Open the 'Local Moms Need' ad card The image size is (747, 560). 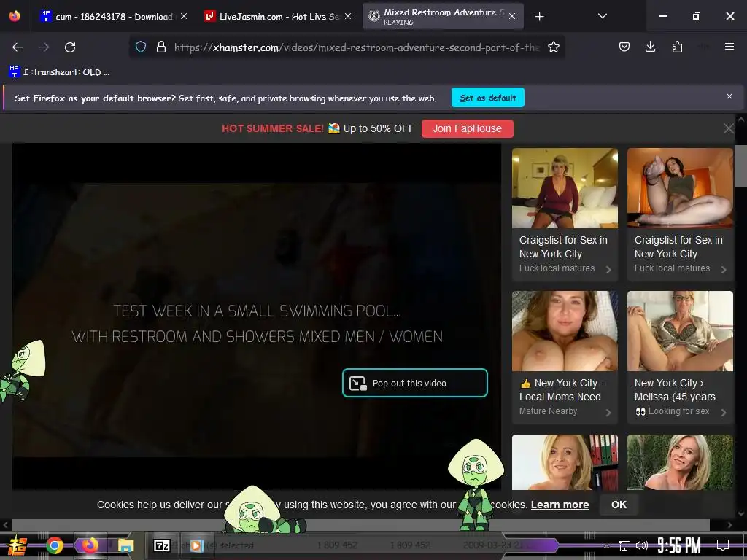[x=565, y=357]
